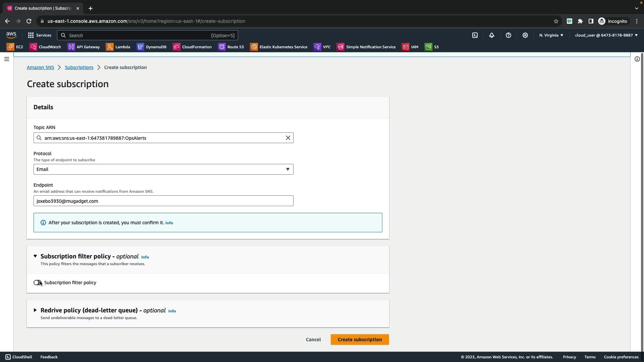Go to Subscriptions breadcrumb link

tap(79, 67)
